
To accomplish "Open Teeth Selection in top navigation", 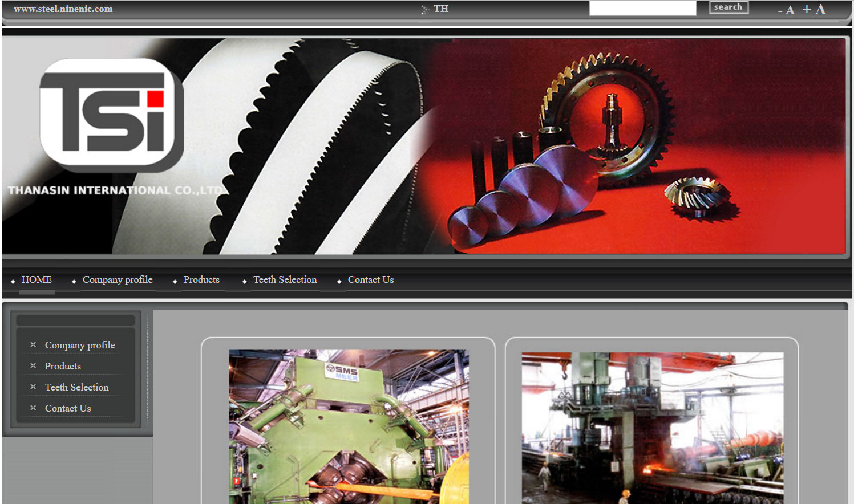I will [285, 279].
